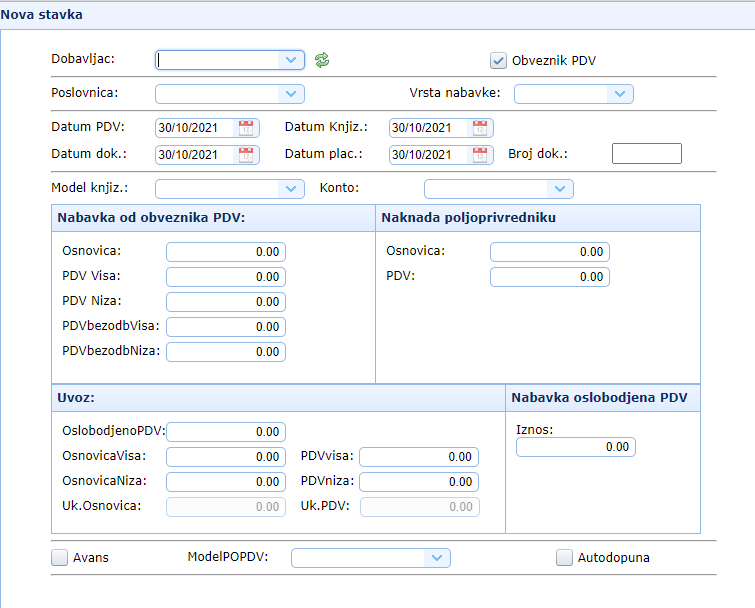This screenshot has width=755, height=608.
Task: Open the ModelPOPDV dropdown
Action: click(x=436, y=558)
